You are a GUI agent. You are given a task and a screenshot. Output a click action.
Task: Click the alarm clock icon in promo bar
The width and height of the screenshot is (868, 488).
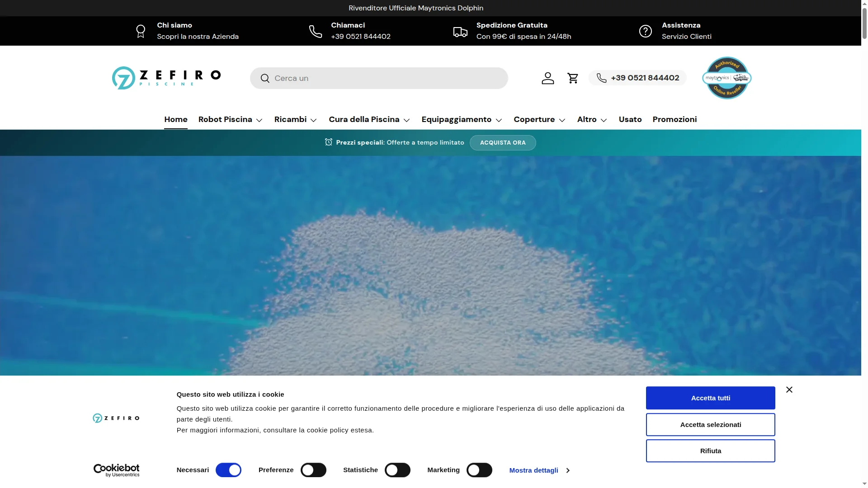click(329, 142)
